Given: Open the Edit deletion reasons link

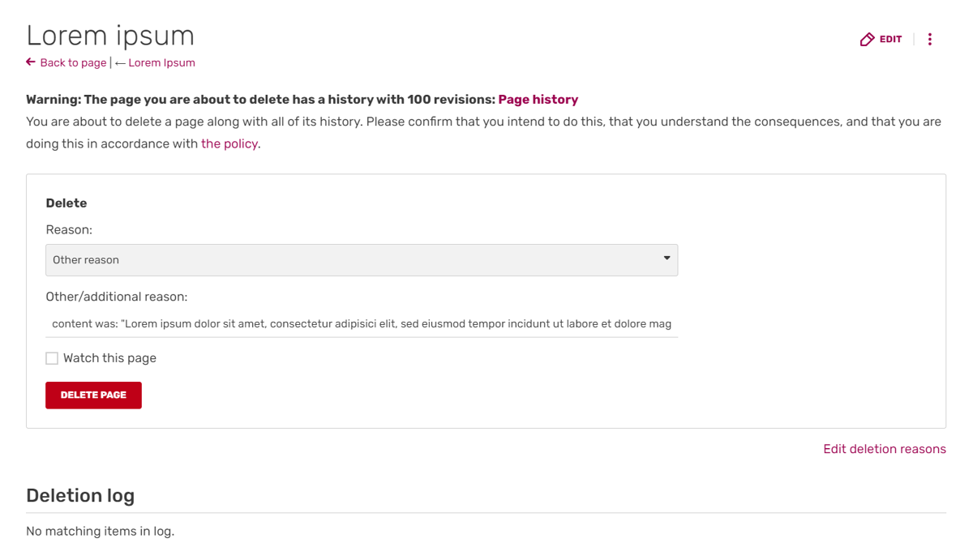Looking at the screenshot, I should click(x=884, y=449).
